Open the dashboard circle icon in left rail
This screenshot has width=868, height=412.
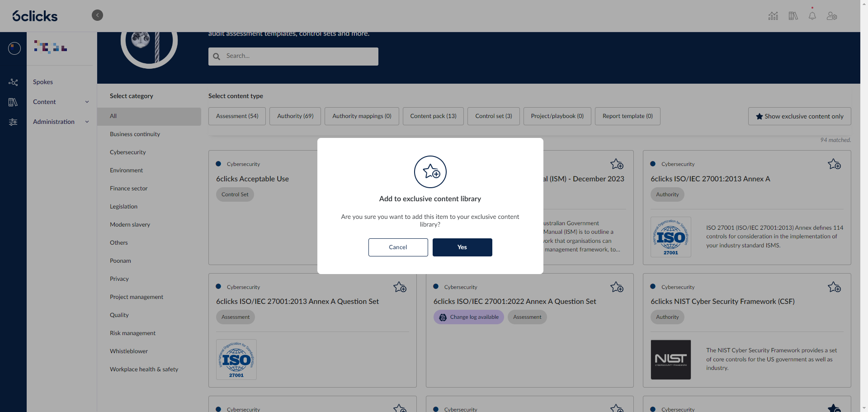[14, 48]
